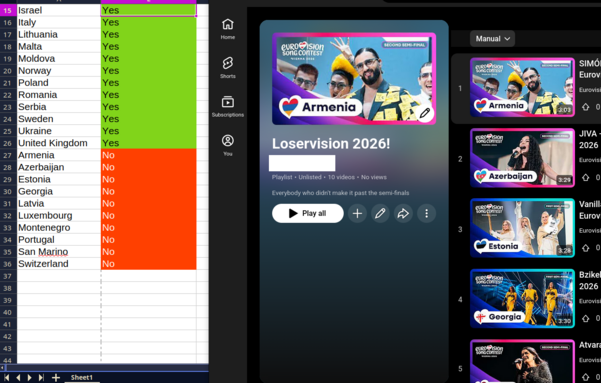Open the You profile section

[228, 145]
